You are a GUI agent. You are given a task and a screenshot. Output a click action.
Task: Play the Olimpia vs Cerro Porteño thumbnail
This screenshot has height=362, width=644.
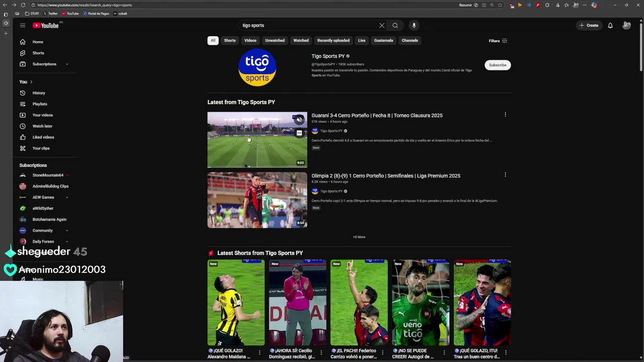(257, 200)
